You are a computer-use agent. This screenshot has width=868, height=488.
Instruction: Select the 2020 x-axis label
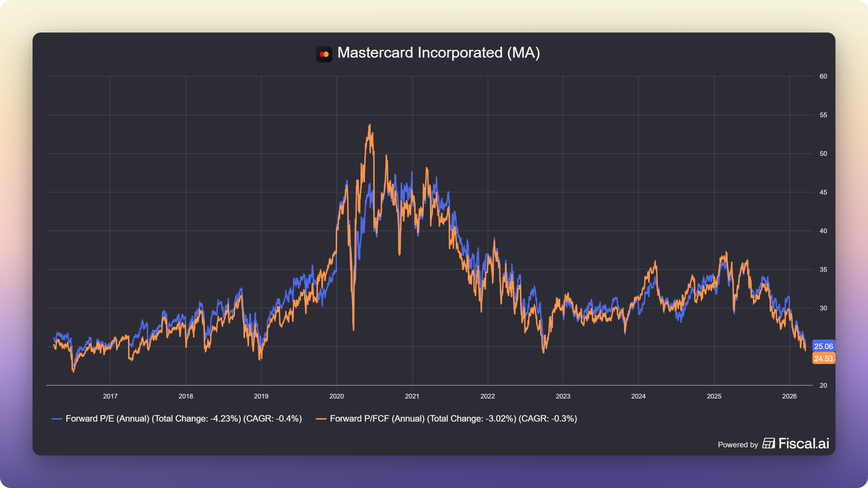tap(336, 396)
